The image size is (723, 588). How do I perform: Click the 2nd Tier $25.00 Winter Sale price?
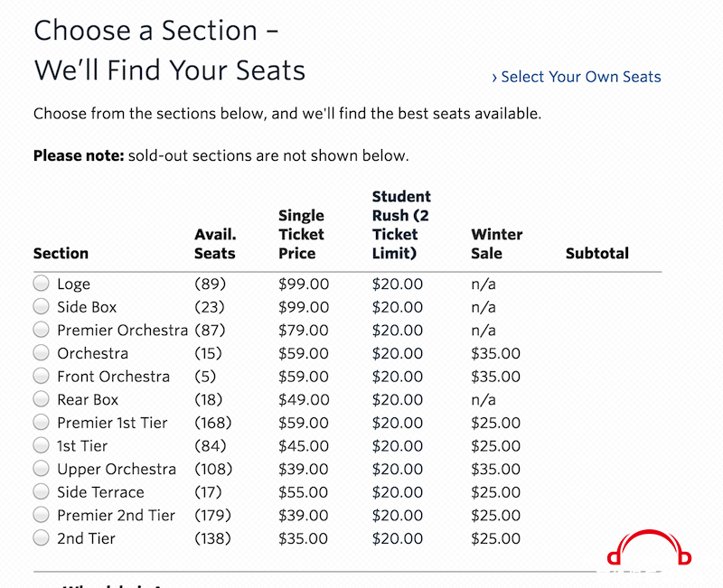495,538
